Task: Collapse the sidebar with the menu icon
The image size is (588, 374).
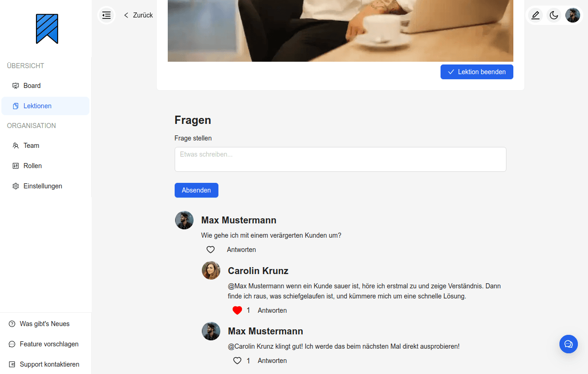Action: (106, 15)
